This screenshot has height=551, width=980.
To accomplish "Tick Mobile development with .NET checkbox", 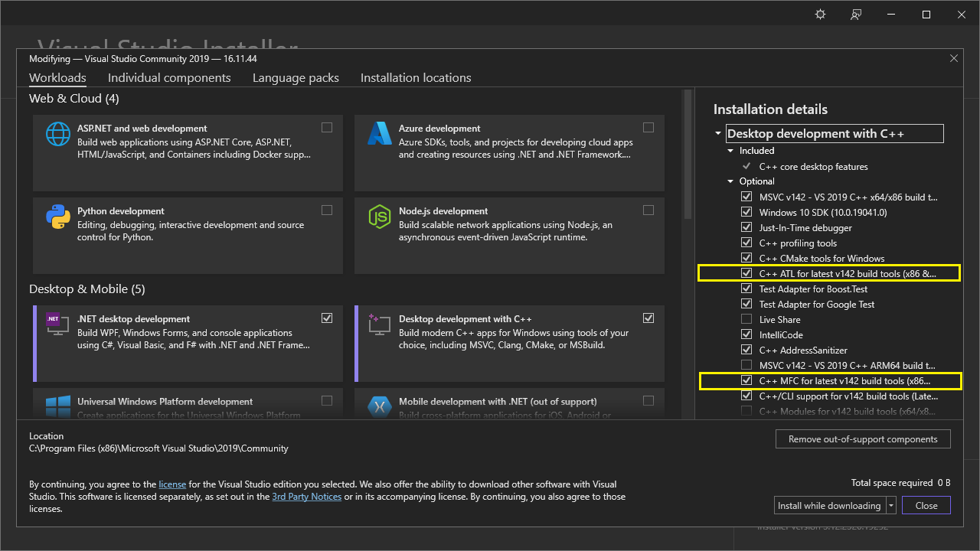I will point(648,401).
